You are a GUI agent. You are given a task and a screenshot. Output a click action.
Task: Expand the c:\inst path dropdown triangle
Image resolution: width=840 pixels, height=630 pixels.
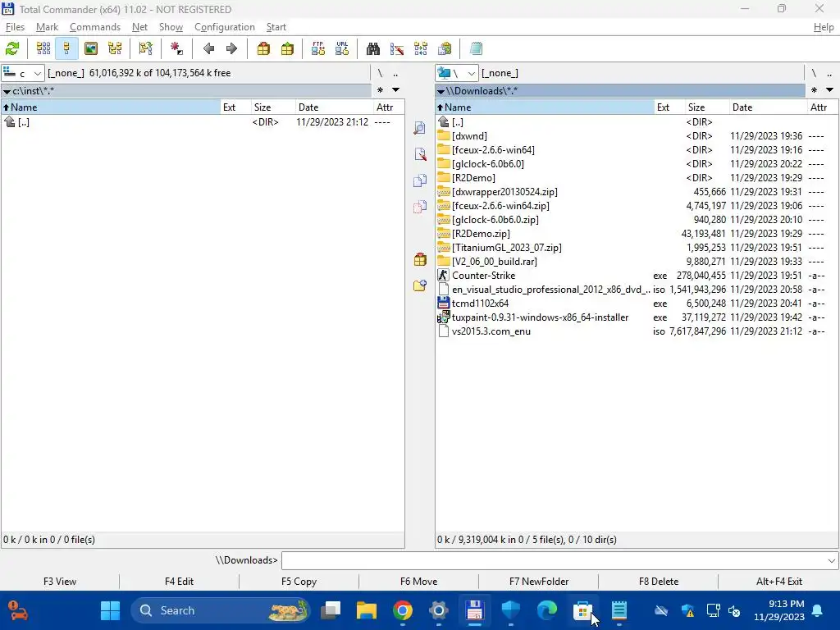click(x=7, y=92)
